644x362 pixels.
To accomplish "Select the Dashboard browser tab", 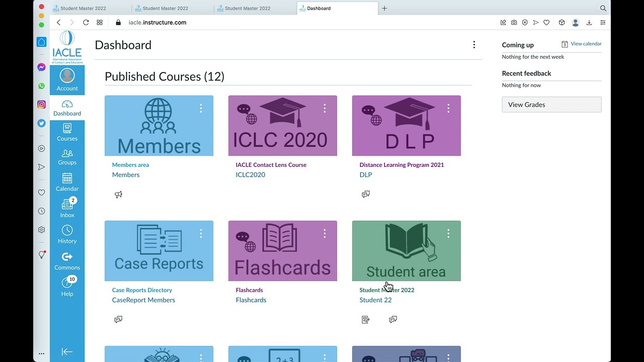I will 337,9.
